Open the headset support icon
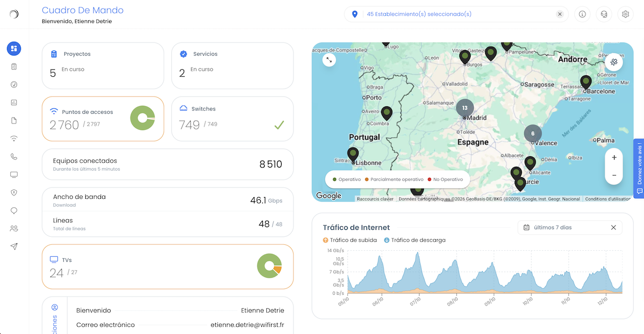 (604, 14)
